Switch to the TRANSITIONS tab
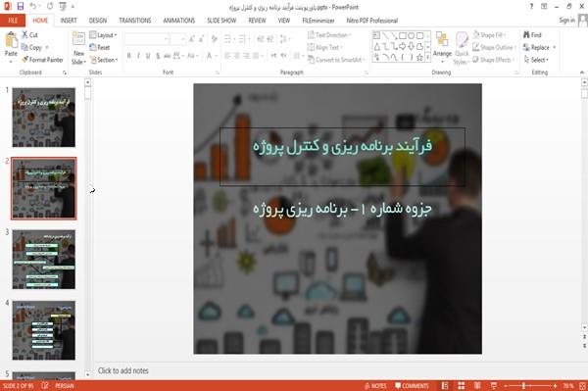 pyautogui.click(x=135, y=21)
